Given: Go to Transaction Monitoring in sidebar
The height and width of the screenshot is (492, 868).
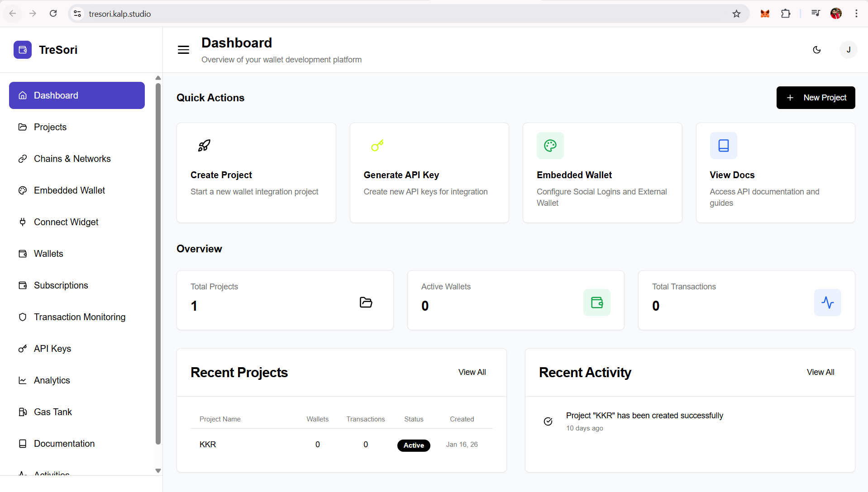Looking at the screenshot, I should 80,317.
